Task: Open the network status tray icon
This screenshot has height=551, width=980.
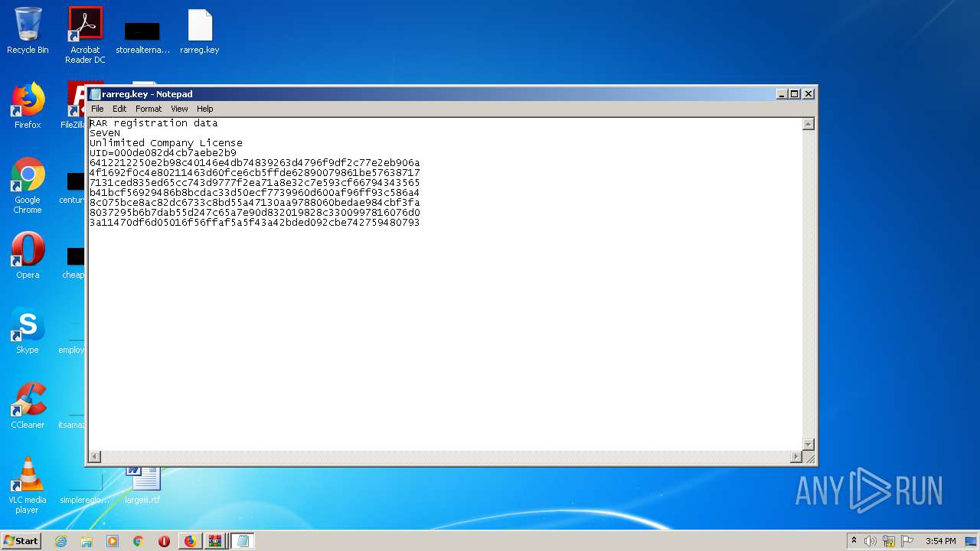Action: [889, 541]
